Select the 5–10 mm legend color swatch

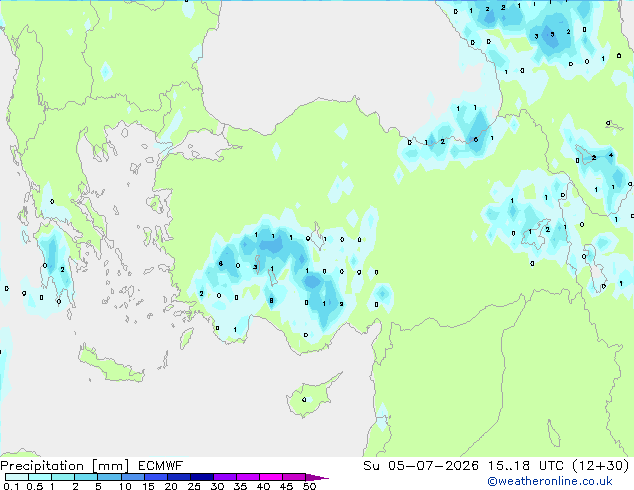click(109, 477)
